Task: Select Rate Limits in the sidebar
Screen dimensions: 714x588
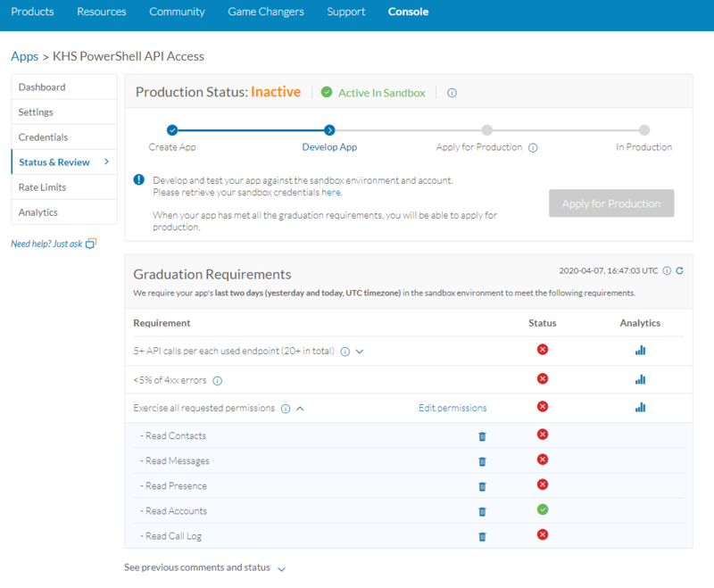Action: point(45,187)
